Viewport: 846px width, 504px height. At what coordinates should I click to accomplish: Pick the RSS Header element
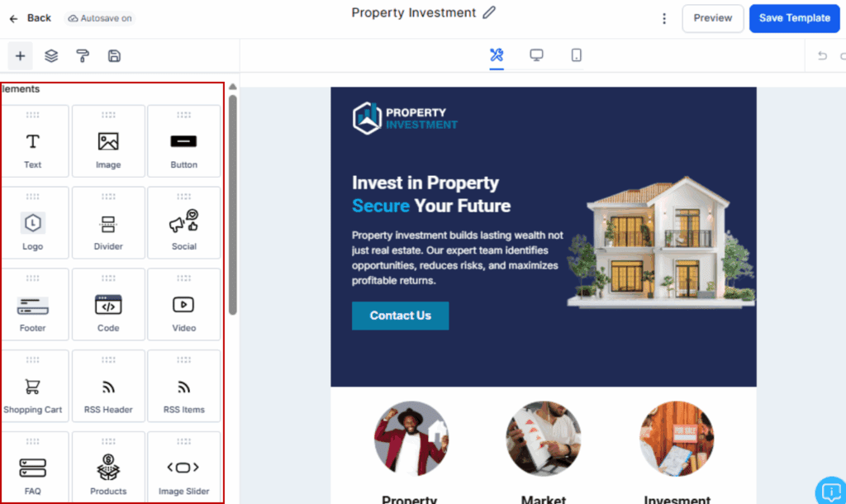click(108, 387)
